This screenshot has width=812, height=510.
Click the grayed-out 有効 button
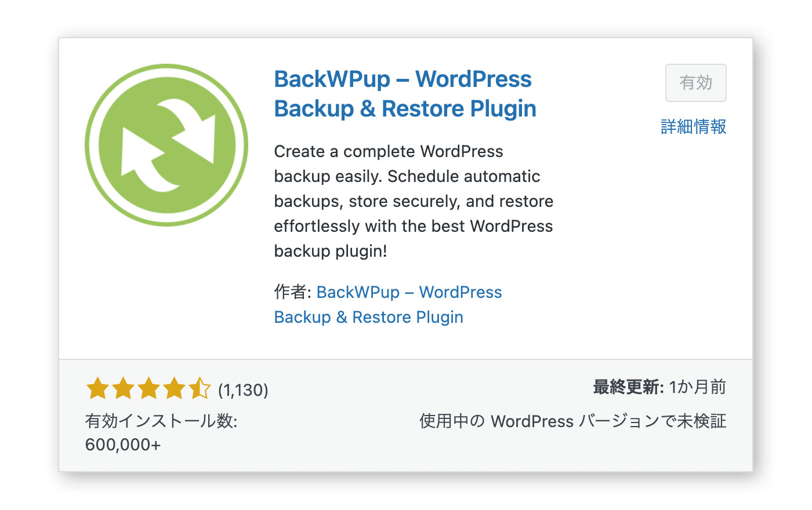pos(695,83)
